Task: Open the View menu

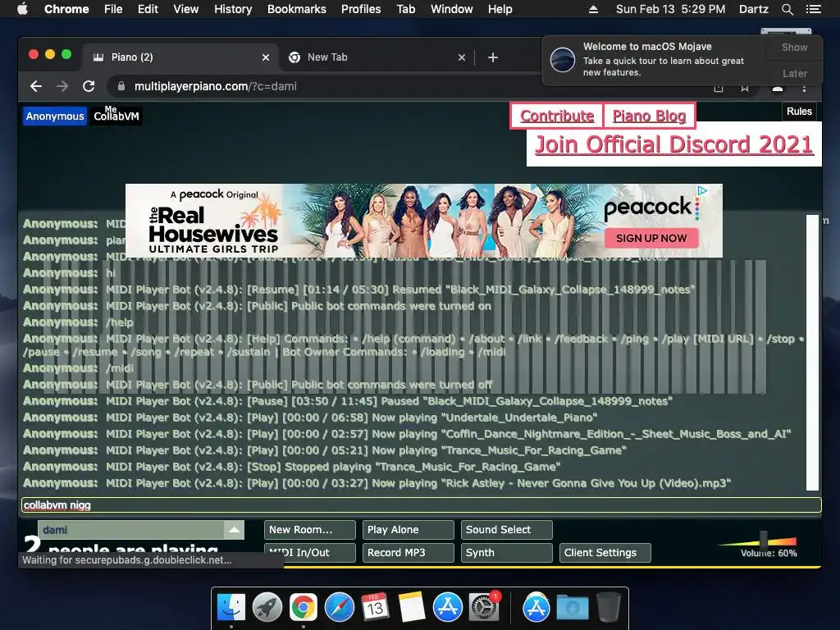Action: (186, 9)
